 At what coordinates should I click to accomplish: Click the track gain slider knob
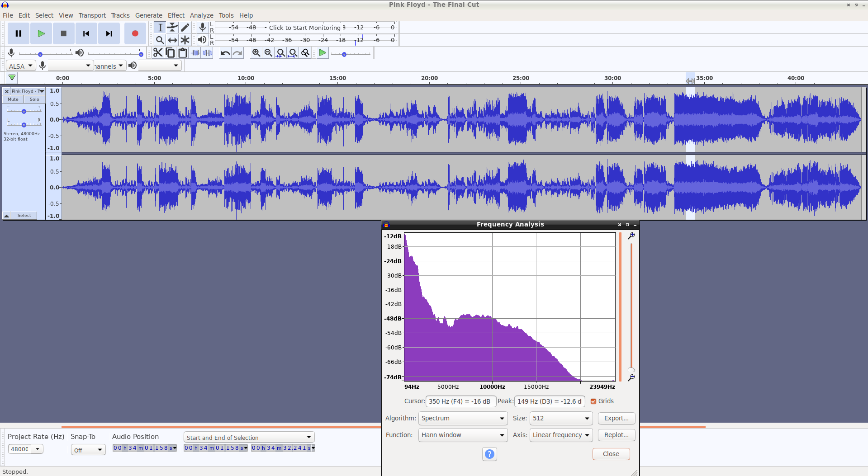pos(24,111)
